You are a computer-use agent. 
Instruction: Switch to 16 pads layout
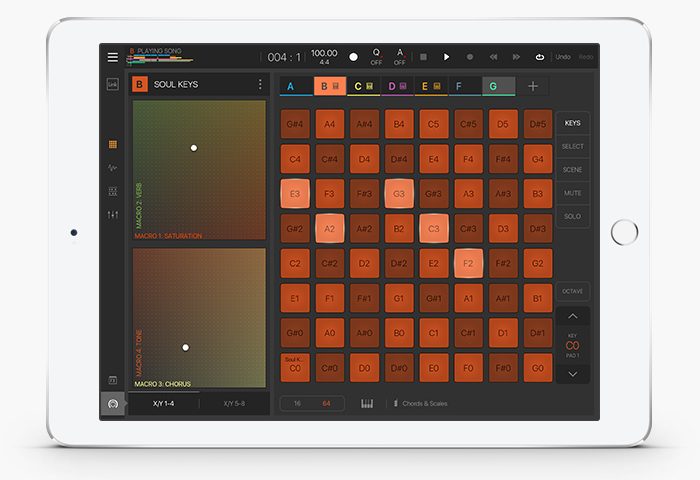coord(297,404)
